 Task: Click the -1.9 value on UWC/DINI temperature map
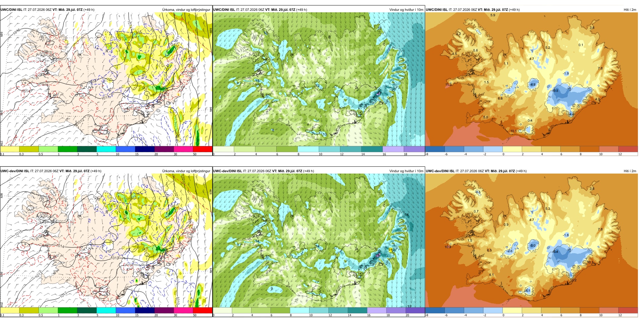(x=566, y=74)
